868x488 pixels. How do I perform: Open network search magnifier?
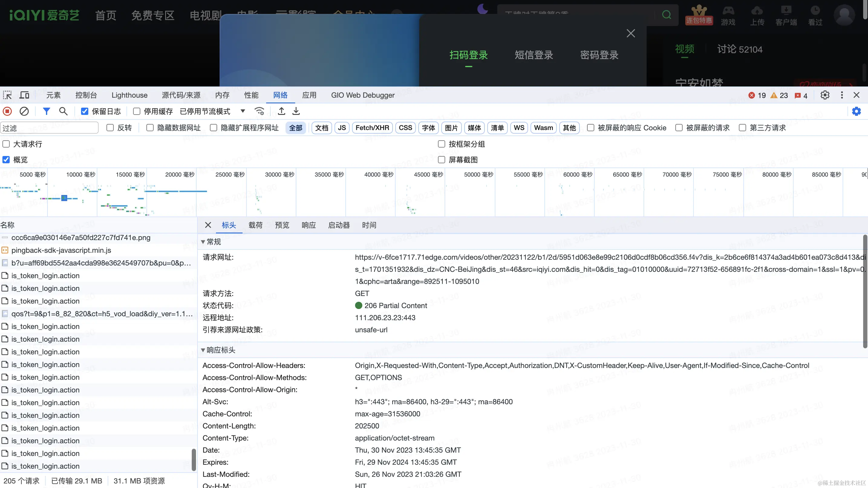point(63,111)
